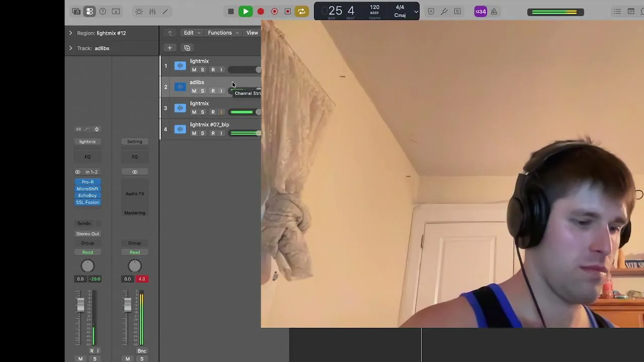Toggle input monitoring on adlibs track
Image resolution: width=644 pixels, height=362 pixels.
point(221,91)
